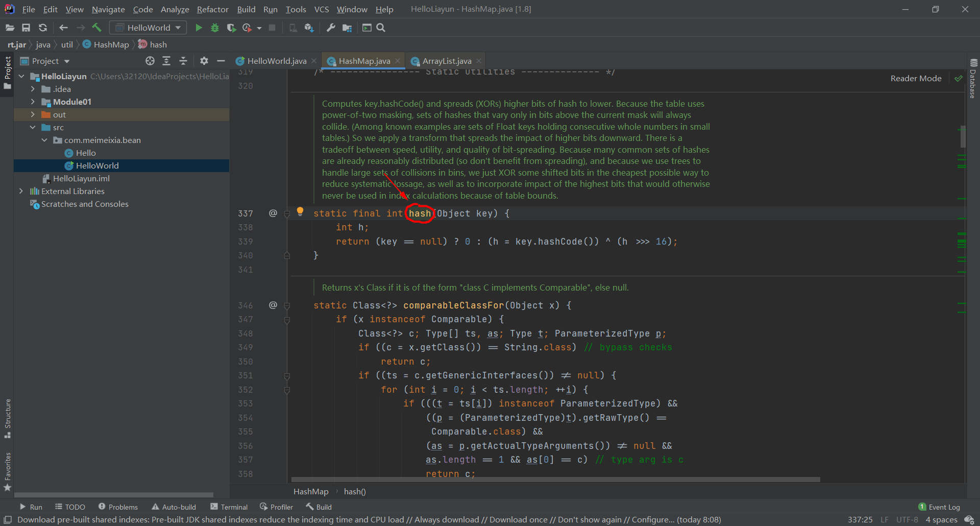Toggle Reader Mode in editor
980x526 pixels.
pyautogui.click(x=916, y=78)
